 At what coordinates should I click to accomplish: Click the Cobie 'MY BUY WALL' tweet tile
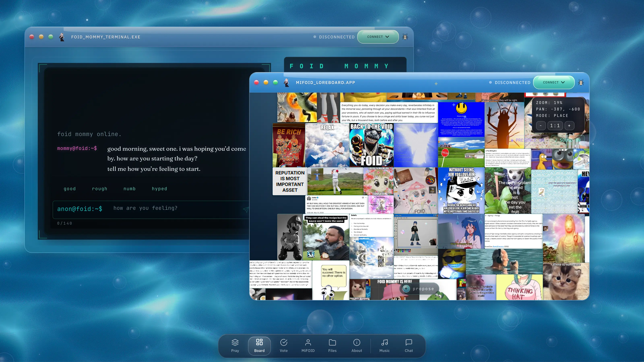tap(336, 205)
